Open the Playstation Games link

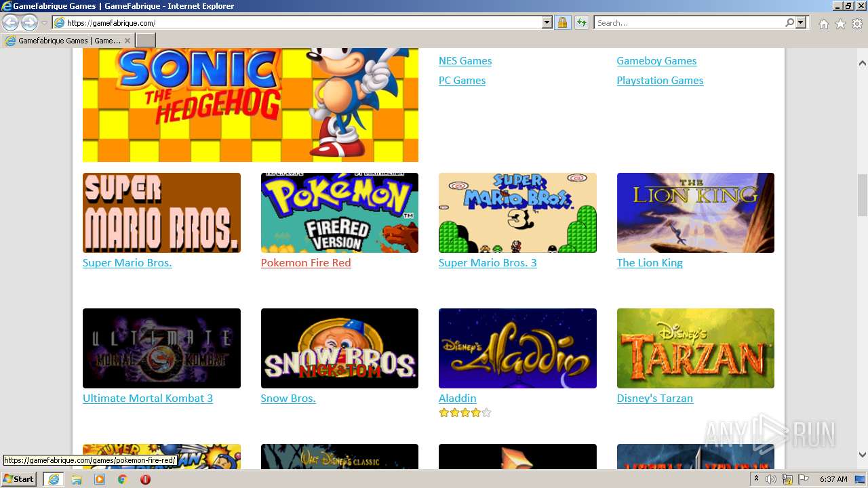pos(660,81)
